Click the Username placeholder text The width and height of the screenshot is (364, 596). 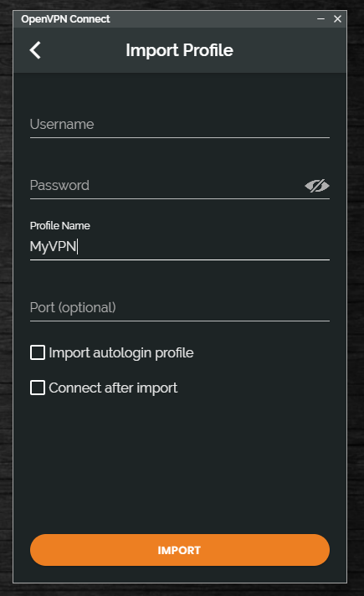(x=62, y=124)
